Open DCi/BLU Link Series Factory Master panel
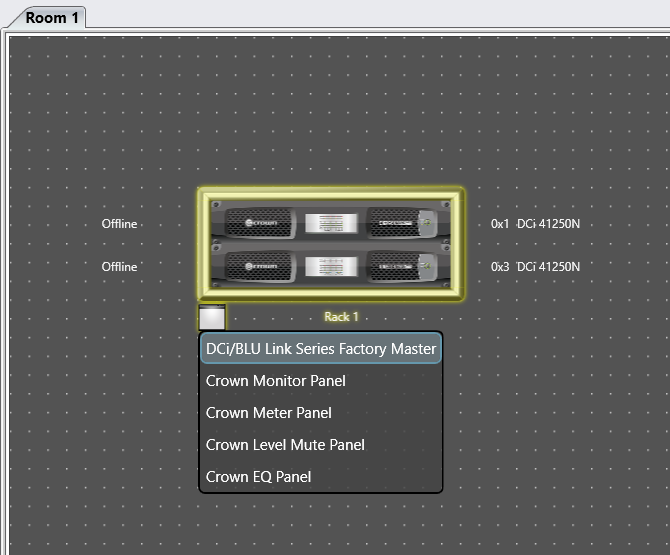 (x=321, y=349)
